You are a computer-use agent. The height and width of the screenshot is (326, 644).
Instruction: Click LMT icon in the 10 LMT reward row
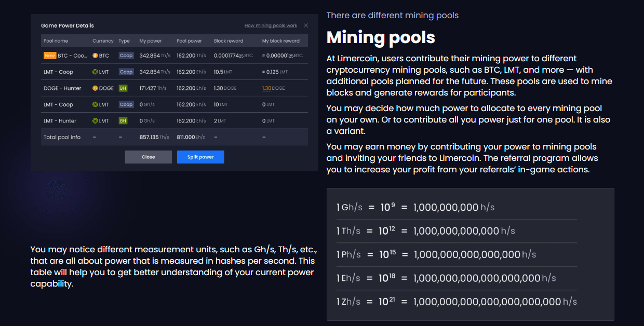[x=95, y=104]
